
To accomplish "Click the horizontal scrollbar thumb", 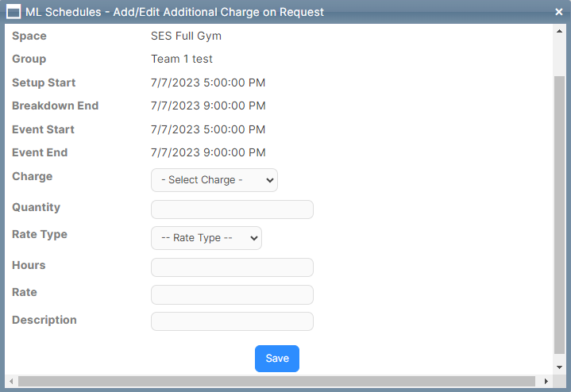I will coord(276,381).
